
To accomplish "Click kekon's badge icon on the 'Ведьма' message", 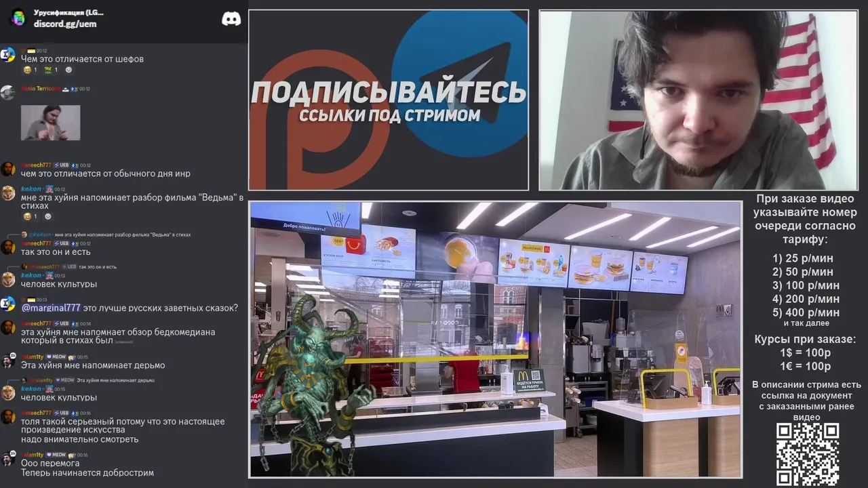I will 49,189.
